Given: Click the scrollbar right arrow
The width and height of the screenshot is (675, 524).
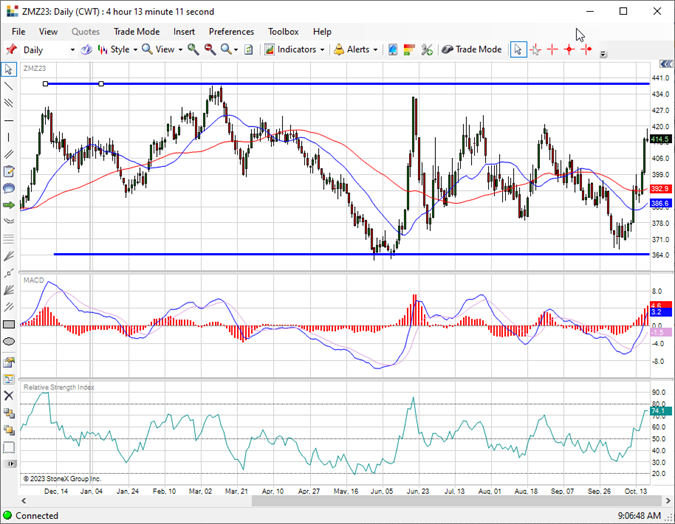Looking at the screenshot, I should [x=668, y=501].
